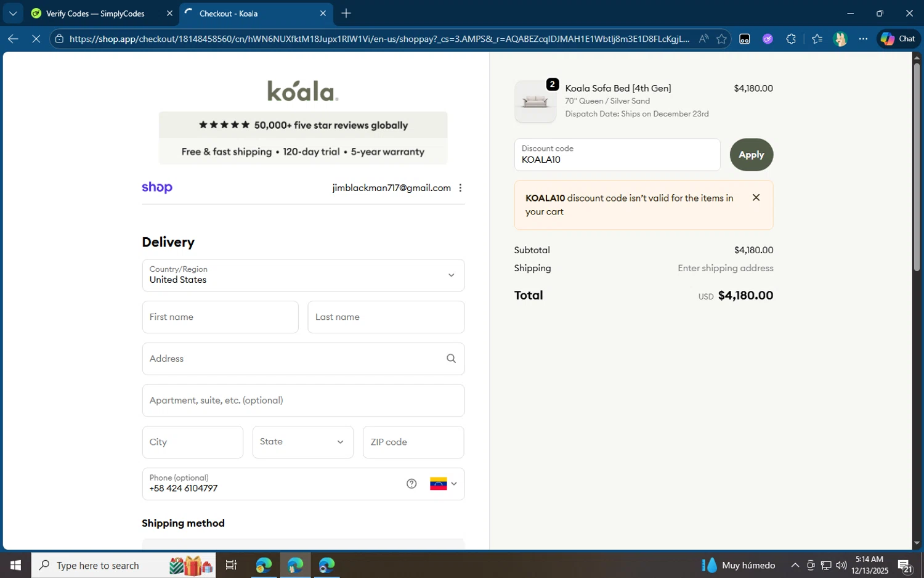The image size is (924, 578).
Task: Focus the Last name field
Action: 386,317
